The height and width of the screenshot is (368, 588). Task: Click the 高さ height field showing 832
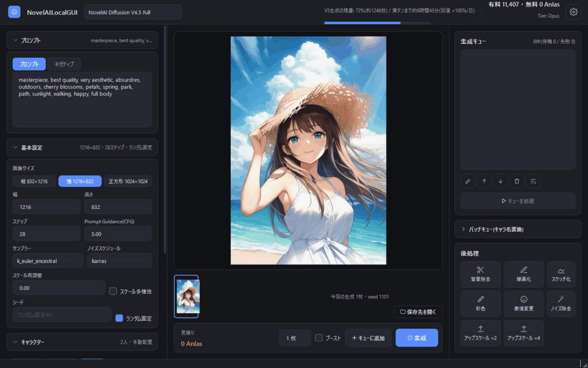(118, 206)
